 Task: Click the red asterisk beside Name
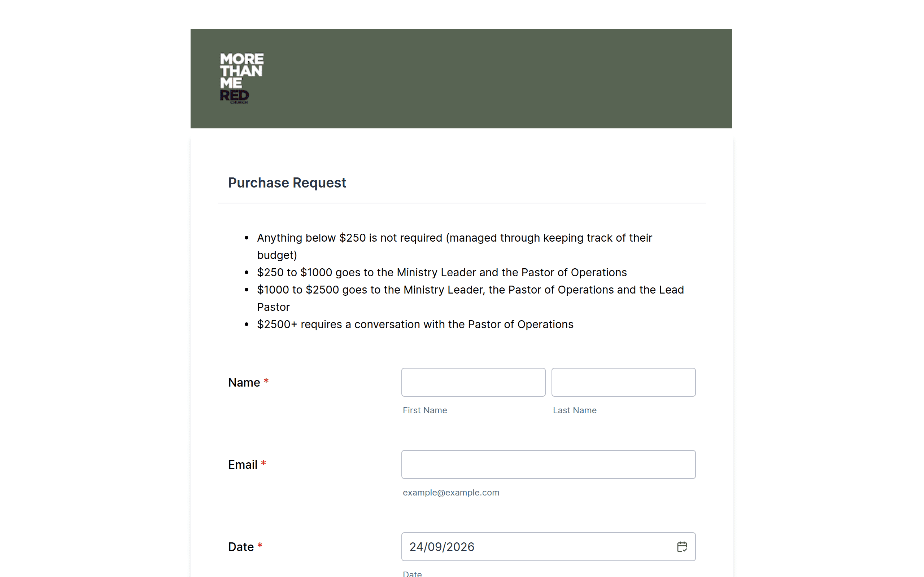[x=266, y=381]
